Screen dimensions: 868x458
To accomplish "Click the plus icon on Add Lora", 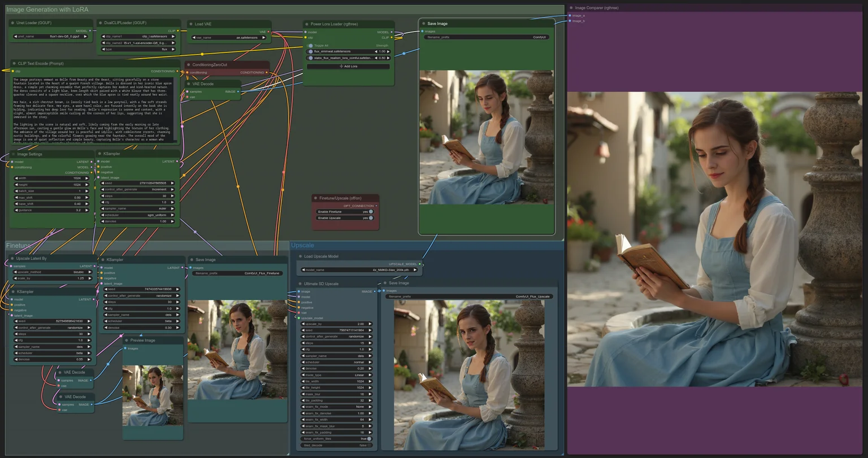I will coord(341,67).
